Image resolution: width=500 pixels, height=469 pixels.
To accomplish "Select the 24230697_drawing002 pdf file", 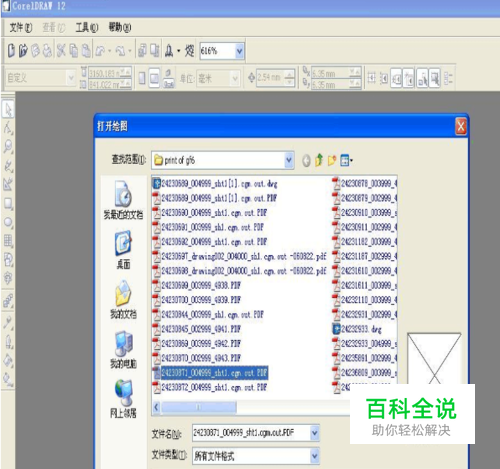I will (x=240, y=256).
